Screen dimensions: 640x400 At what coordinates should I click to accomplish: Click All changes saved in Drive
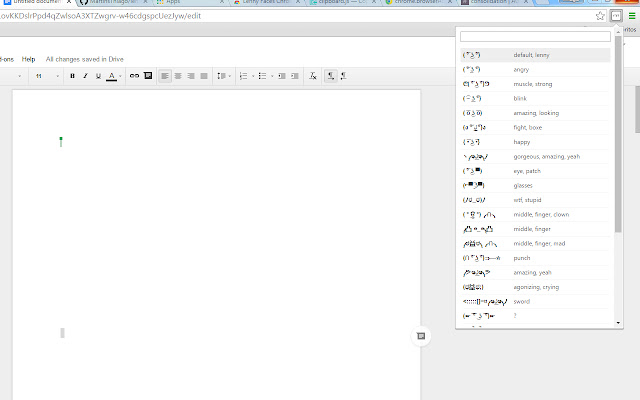tap(84, 59)
